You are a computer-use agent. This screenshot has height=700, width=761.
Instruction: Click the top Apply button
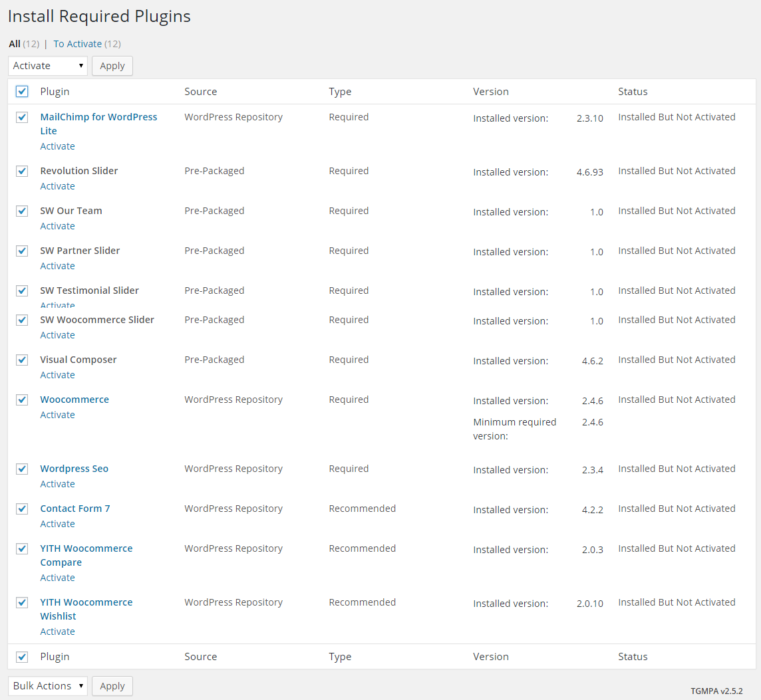[112, 66]
